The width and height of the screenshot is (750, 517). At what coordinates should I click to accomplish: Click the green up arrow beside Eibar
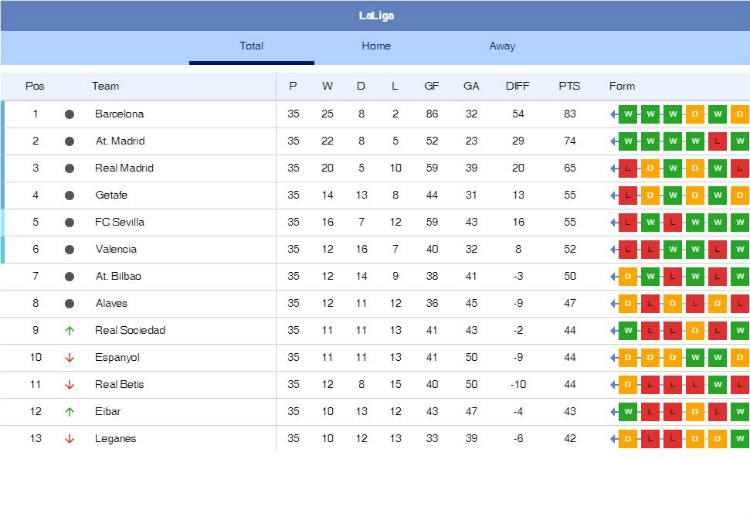coord(69,411)
